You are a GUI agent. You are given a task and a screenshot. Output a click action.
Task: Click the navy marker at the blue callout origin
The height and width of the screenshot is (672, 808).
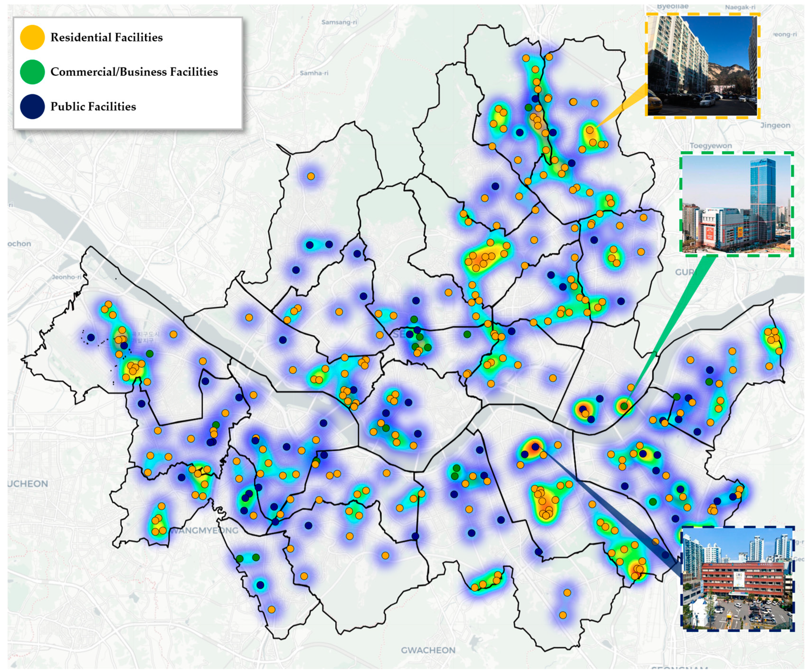535,447
